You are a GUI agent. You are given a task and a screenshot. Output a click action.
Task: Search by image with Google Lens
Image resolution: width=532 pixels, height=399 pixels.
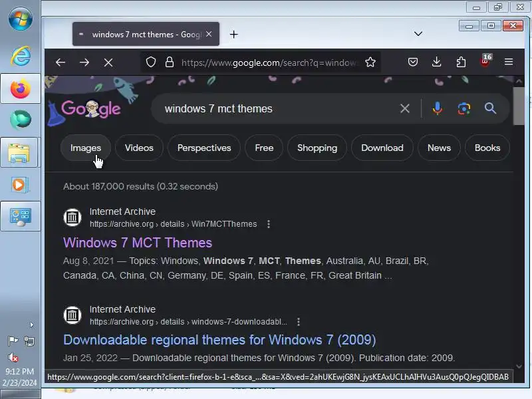(x=464, y=108)
